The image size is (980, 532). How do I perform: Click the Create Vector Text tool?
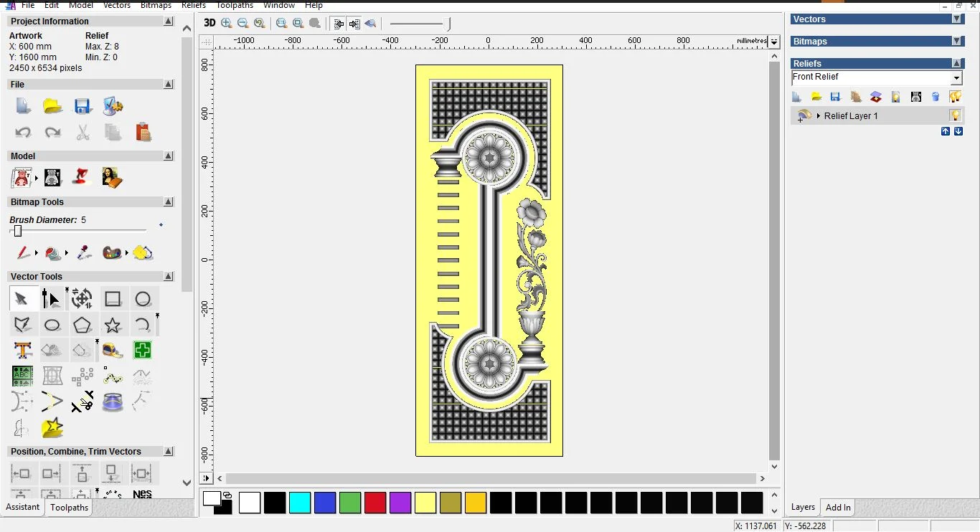point(22,351)
